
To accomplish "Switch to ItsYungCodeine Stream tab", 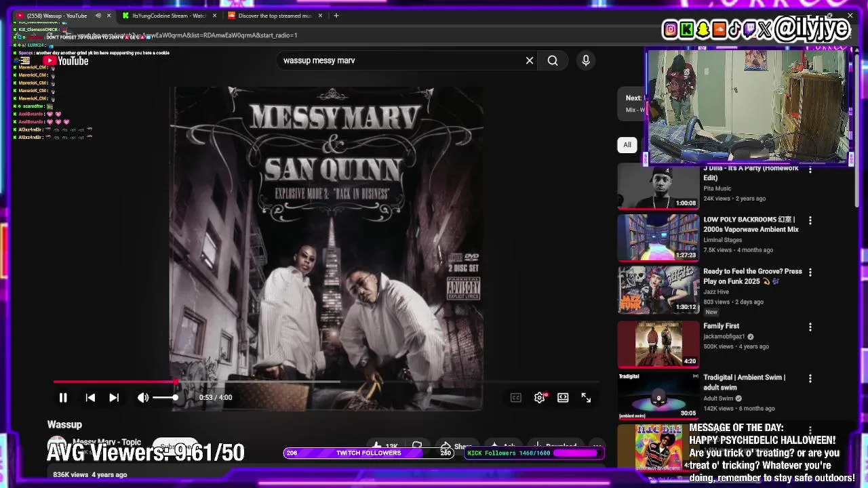I will [x=169, y=16].
